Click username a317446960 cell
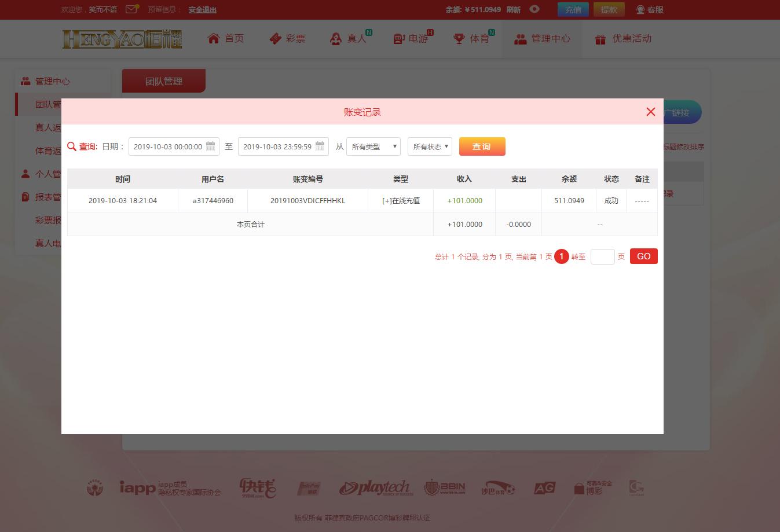 213,200
